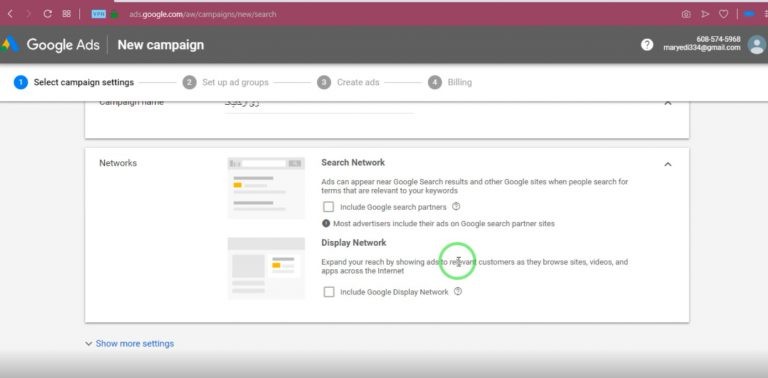Open the account profile avatar
The height and width of the screenshot is (378, 768).
coord(757,45)
